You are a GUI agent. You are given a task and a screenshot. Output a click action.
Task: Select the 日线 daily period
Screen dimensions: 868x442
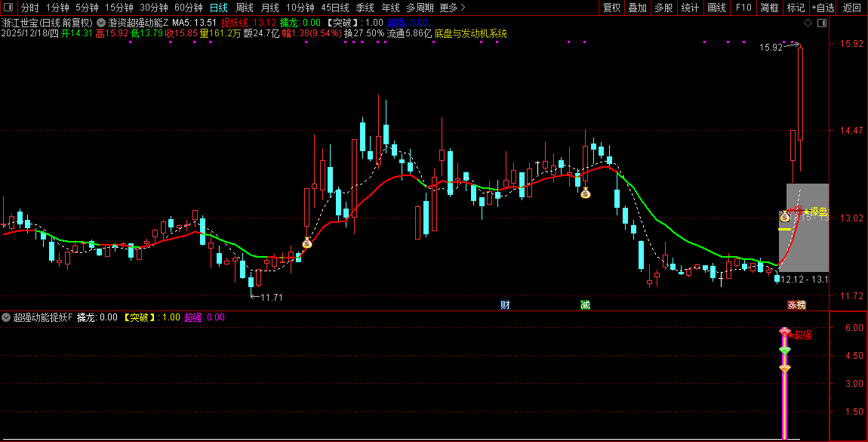click(219, 8)
